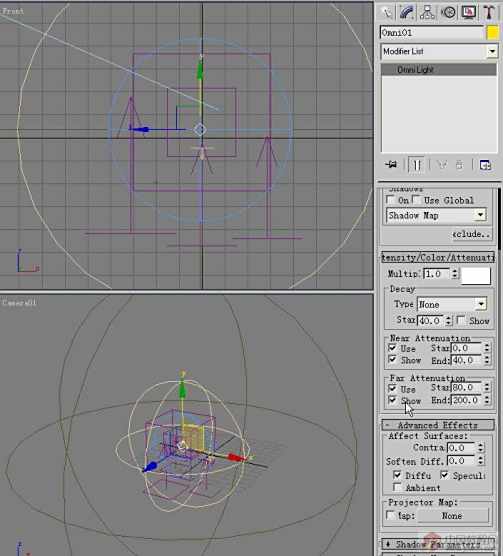Expand the Shadow Parameters rollout

coord(438,544)
